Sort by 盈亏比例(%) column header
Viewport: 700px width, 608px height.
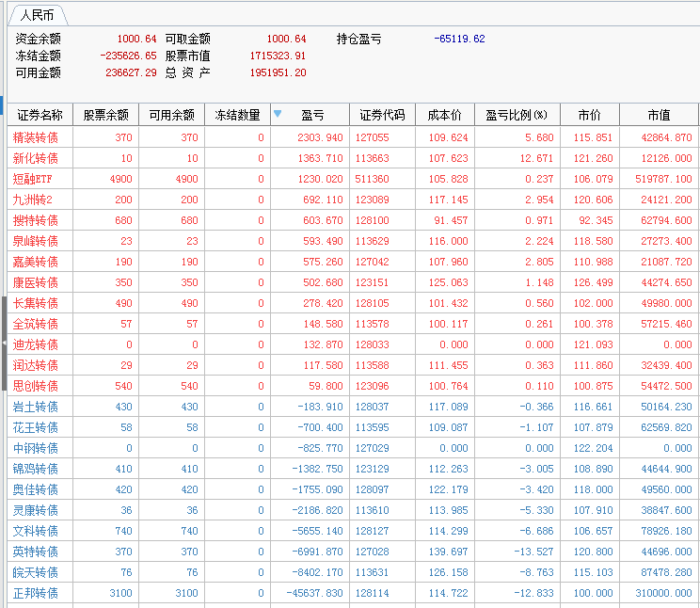pos(517,115)
